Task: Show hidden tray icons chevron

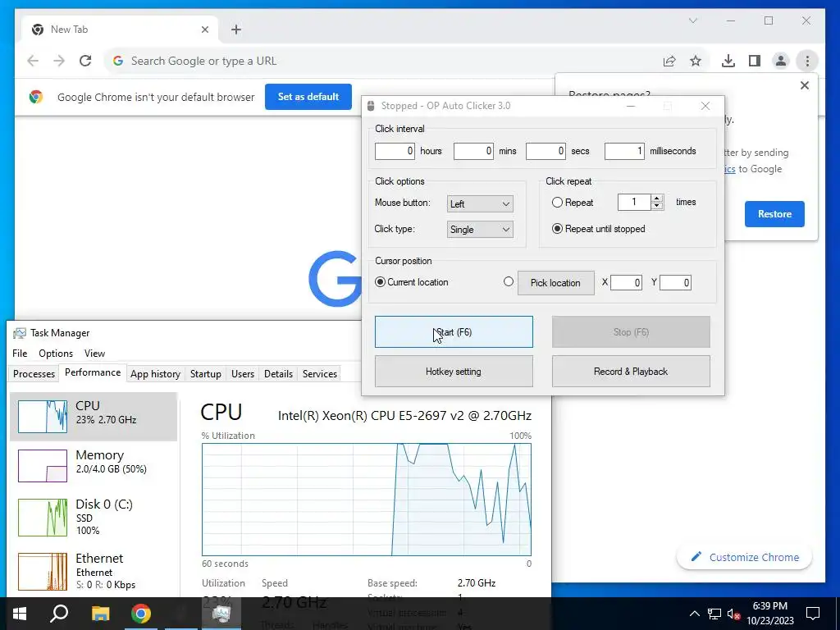Action: tap(694, 614)
